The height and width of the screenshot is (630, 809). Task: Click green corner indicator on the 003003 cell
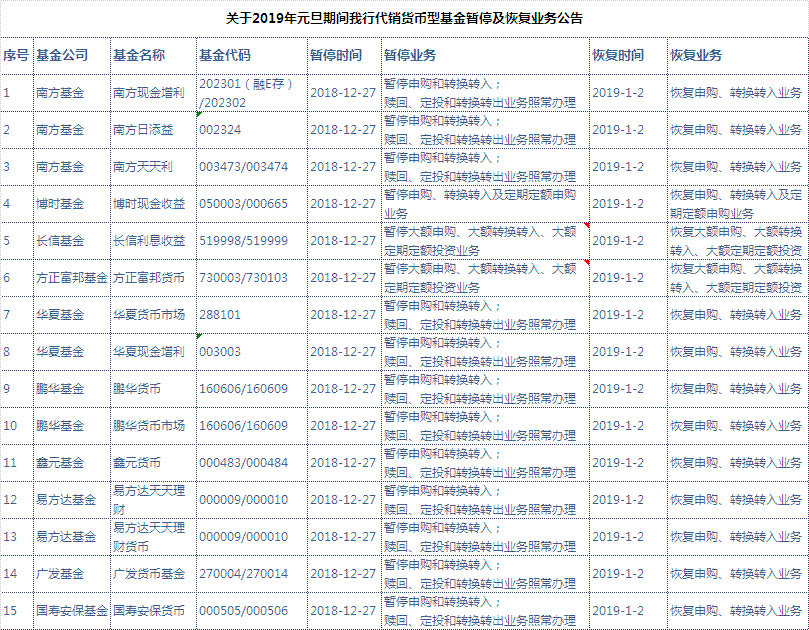tap(199, 336)
